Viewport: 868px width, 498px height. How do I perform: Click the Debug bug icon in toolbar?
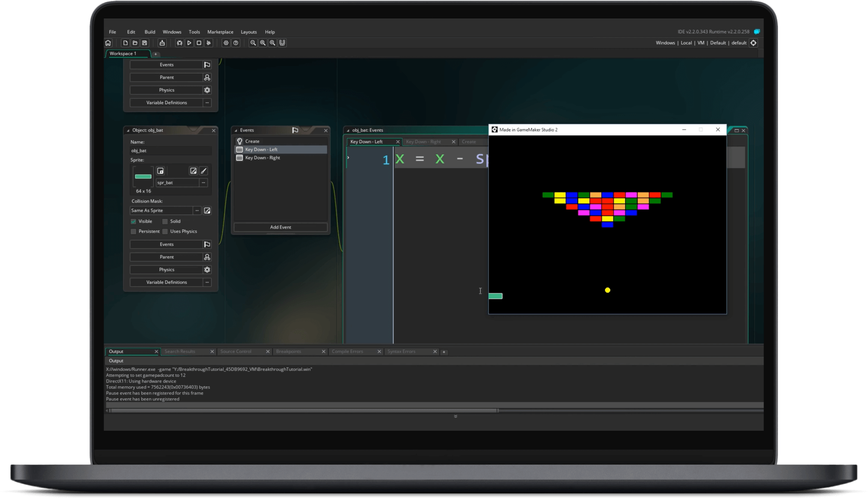(x=180, y=43)
